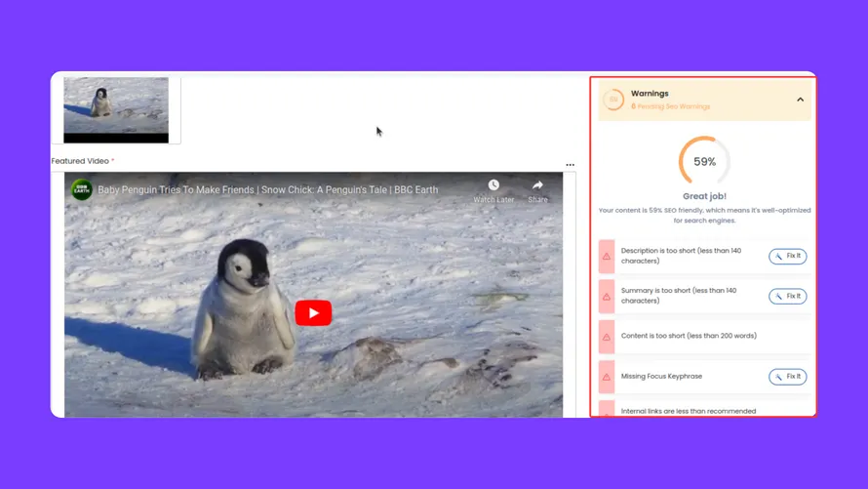The image size is (868, 489).
Task: Click warning triangle beside Missing Focus Keyphrase
Action: coord(607,377)
